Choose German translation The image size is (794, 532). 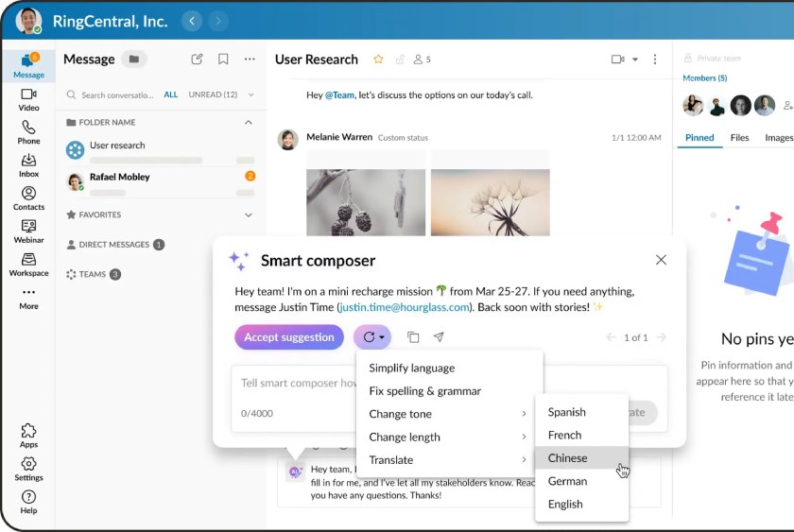click(582, 481)
